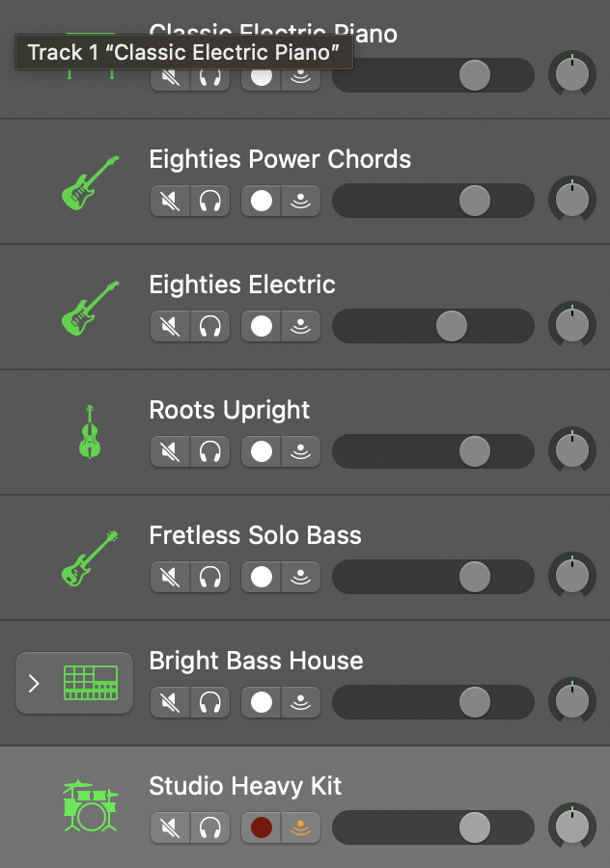Click the Eighties Electric guitar icon
The height and width of the screenshot is (868, 610).
coord(90,309)
